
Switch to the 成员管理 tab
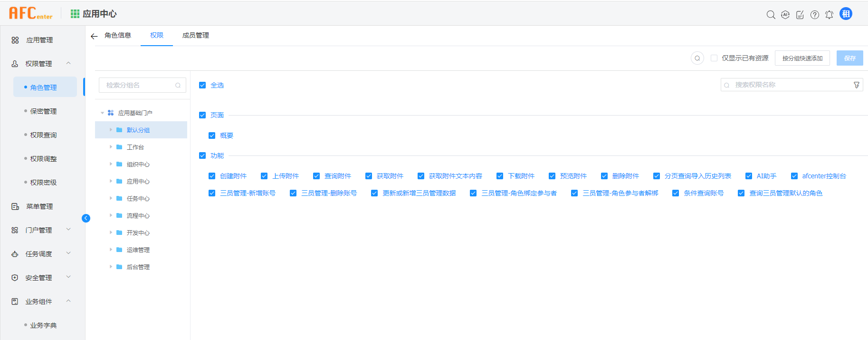[x=195, y=35]
